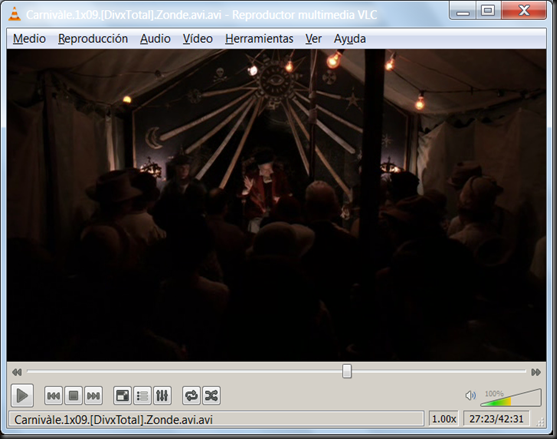
Task: Stop playback with the stop button
Action: (74, 395)
